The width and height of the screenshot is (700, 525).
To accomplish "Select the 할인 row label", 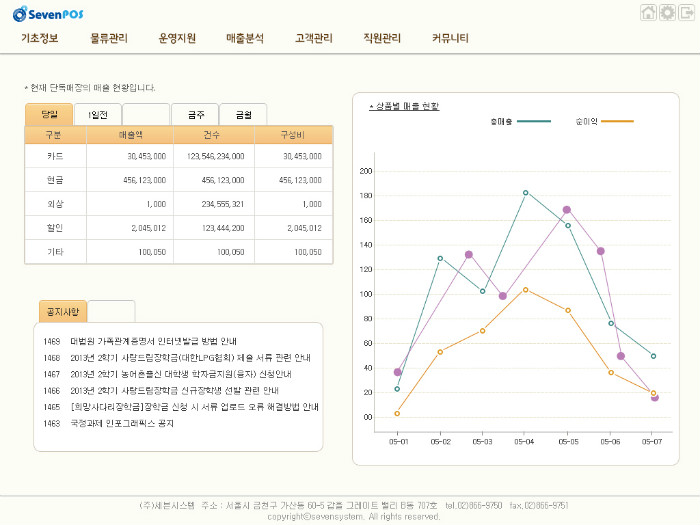I will (55, 228).
